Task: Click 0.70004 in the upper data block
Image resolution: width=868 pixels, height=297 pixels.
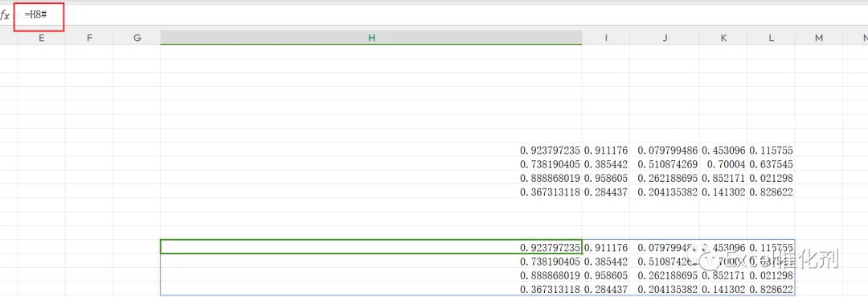Action: pos(727,164)
